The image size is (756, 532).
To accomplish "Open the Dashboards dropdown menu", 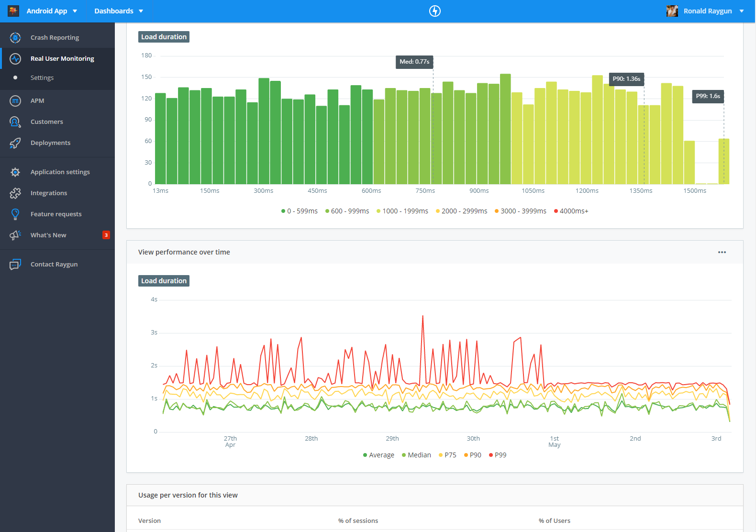I will pos(119,11).
